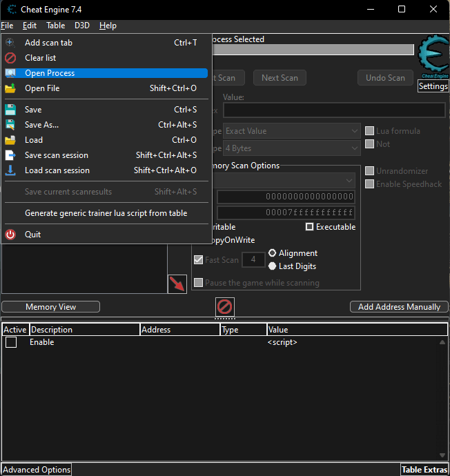
Task: Click the delete all addresses prohibition icon
Action: tap(225, 306)
